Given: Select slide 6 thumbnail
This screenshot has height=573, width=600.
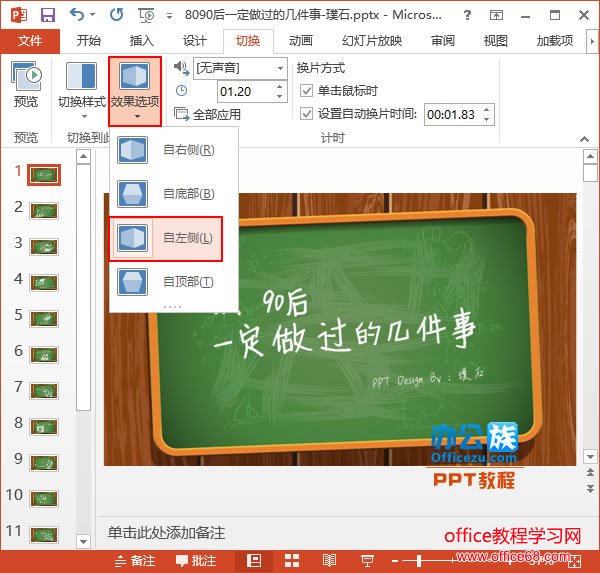Looking at the screenshot, I should click(x=44, y=355).
